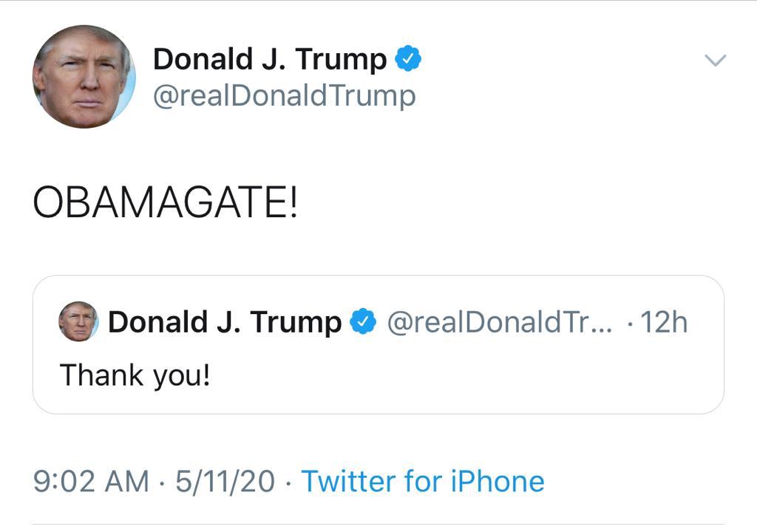Click the dot separator before "12h"
This screenshot has height=532, width=757.
point(629,323)
